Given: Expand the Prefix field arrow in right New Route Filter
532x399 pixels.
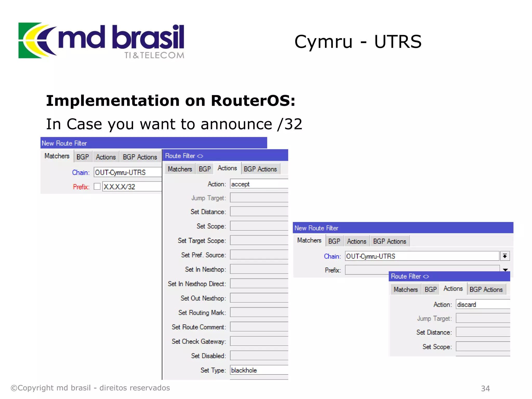Looking at the screenshot, I should click(505, 270).
